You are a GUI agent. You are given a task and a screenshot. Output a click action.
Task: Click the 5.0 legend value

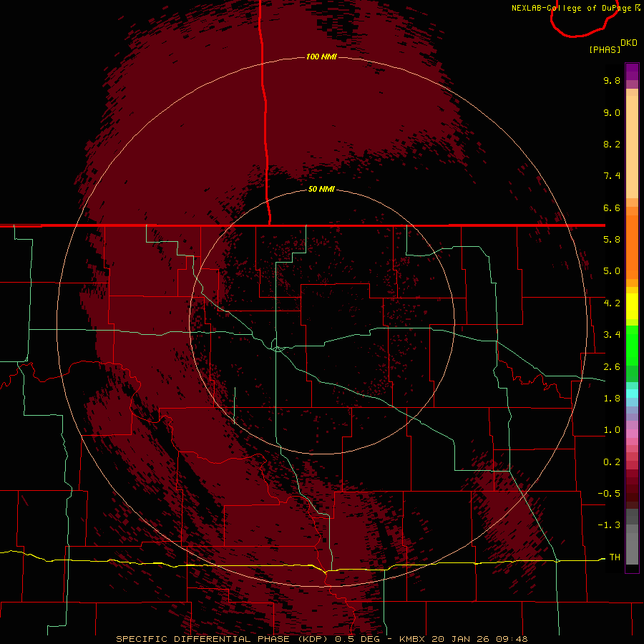pyautogui.click(x=612, y=271)
